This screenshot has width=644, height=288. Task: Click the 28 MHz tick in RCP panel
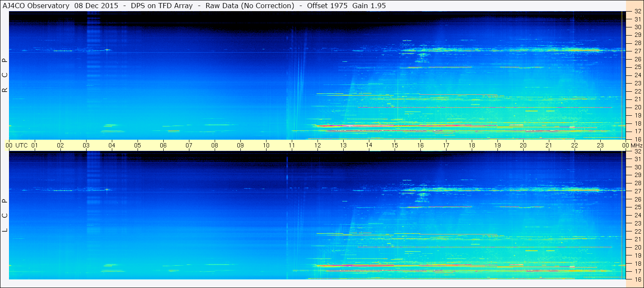coord(638,43)
